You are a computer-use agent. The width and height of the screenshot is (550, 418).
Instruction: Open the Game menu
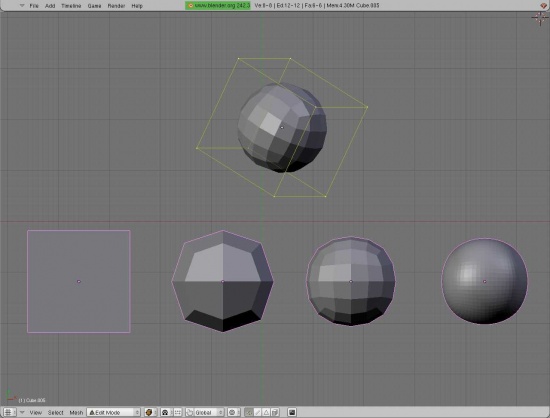point(94,6)
